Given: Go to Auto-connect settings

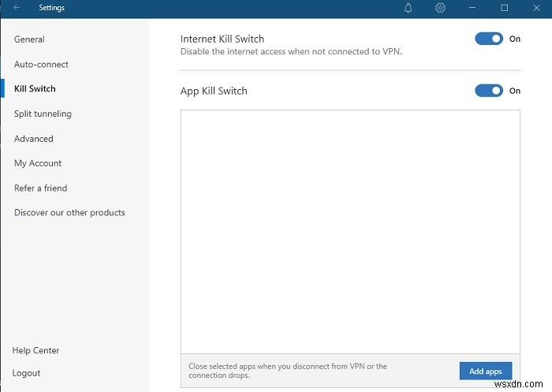Looking at the screenshot, I should (41, 65).
